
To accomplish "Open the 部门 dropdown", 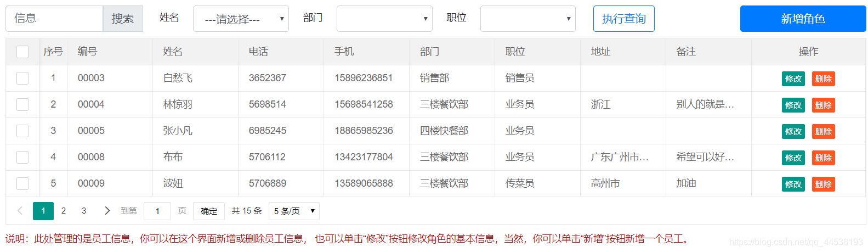I will click(384, 19).
